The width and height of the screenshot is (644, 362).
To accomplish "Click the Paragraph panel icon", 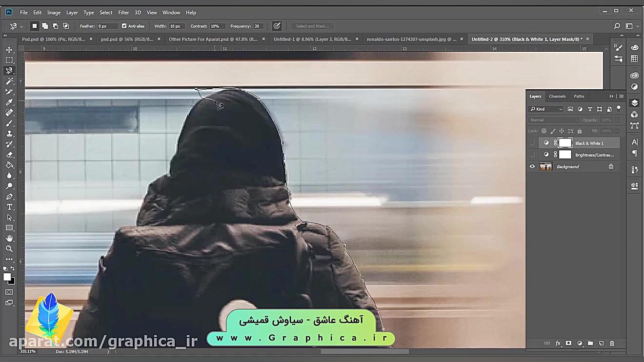I will (634, 153).
